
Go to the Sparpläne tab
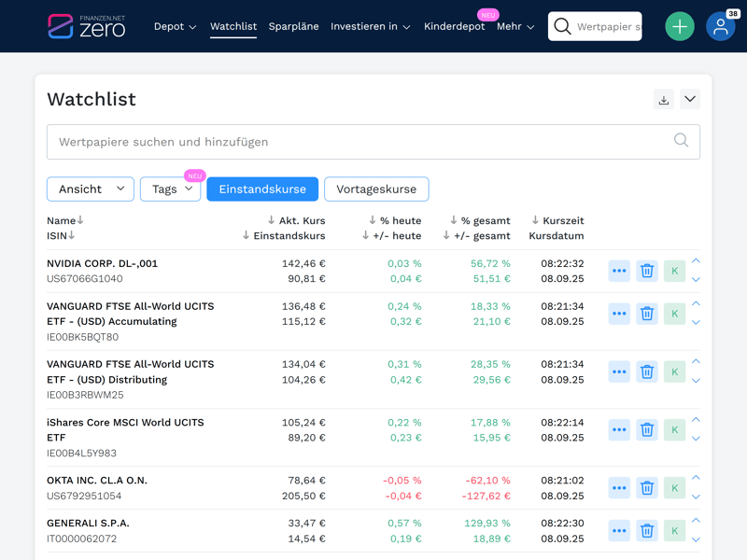click(x=293, y=26)
